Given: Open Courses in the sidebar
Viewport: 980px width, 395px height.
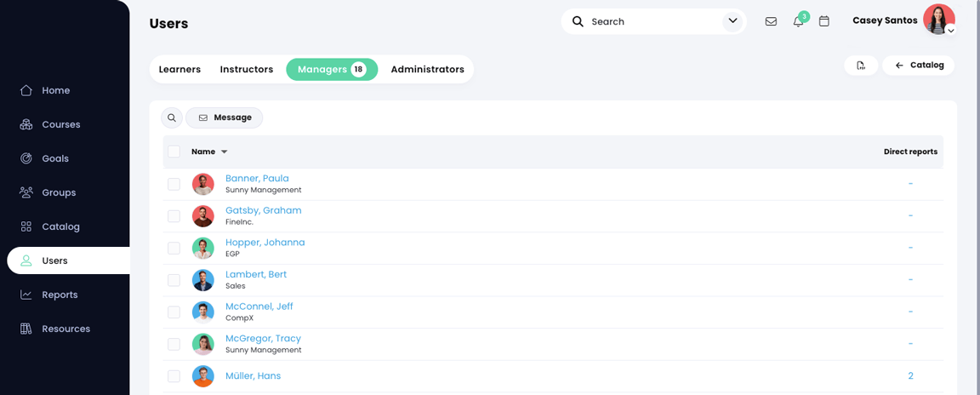Looking at the screenshot, I should (x=60, y=124).
